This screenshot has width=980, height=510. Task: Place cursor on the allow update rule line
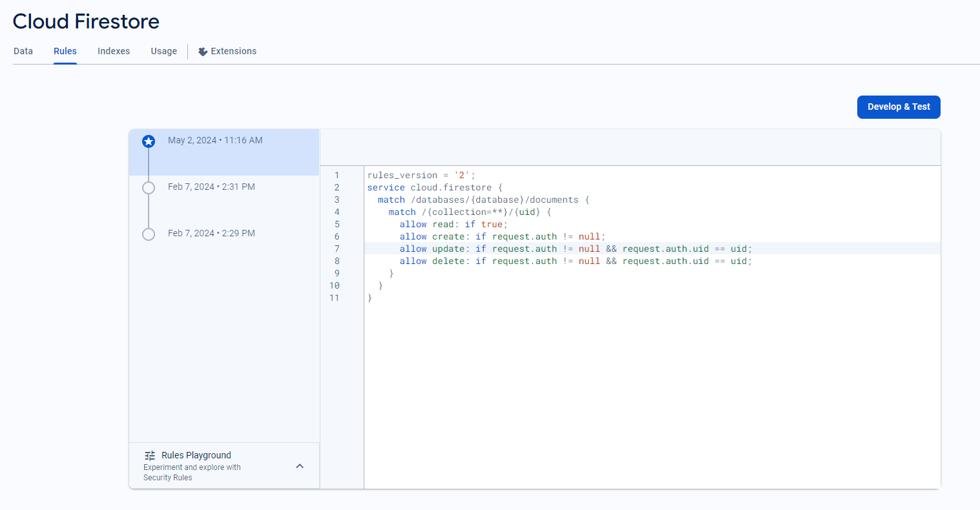[575, 249]
